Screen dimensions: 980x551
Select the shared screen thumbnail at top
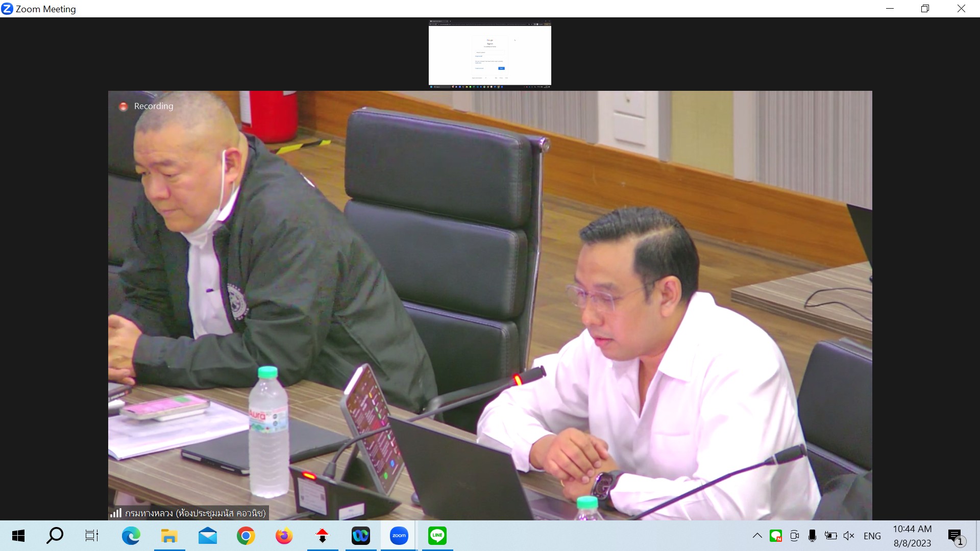click(x=489, y=54)
